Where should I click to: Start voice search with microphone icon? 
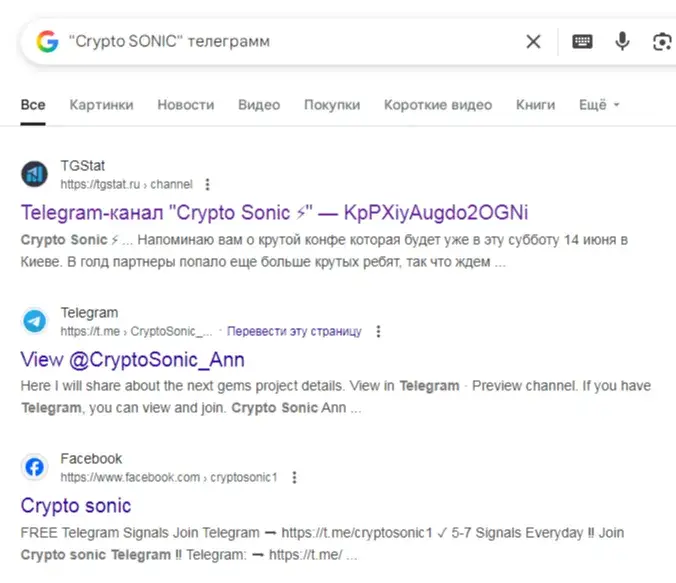tap(622, 41)
